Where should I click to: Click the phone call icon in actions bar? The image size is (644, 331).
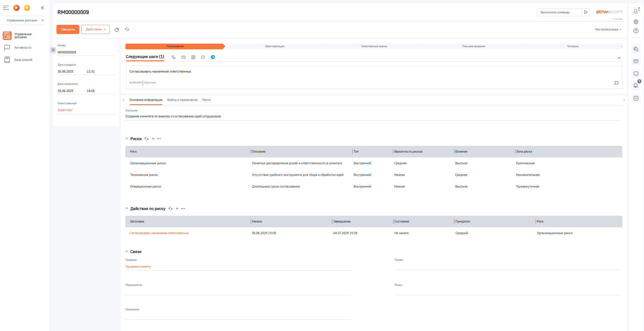click(173, 57)
